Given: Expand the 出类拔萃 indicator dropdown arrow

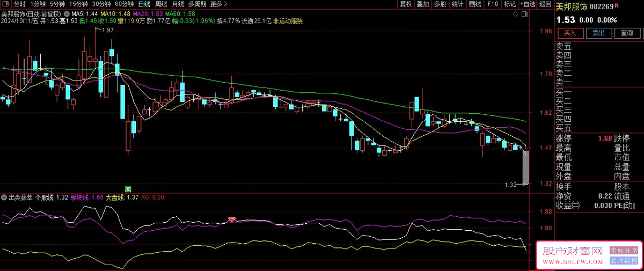Looking at the screenshot, I should pos(4,197).
